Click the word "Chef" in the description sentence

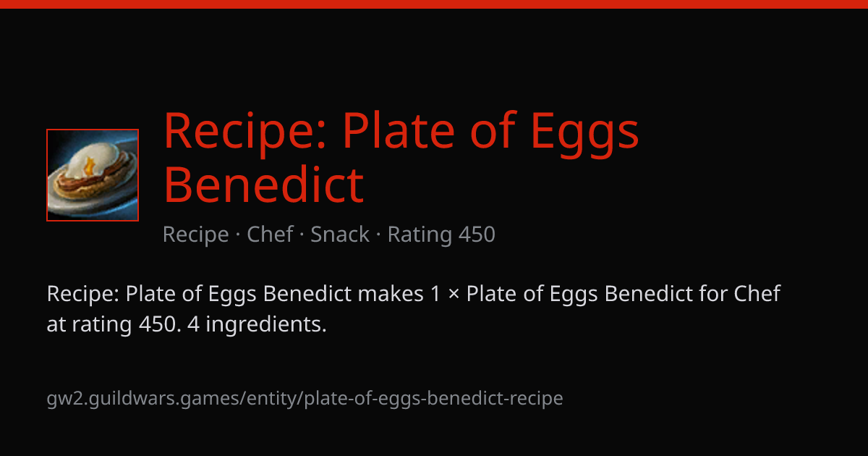tap(757, 294)
